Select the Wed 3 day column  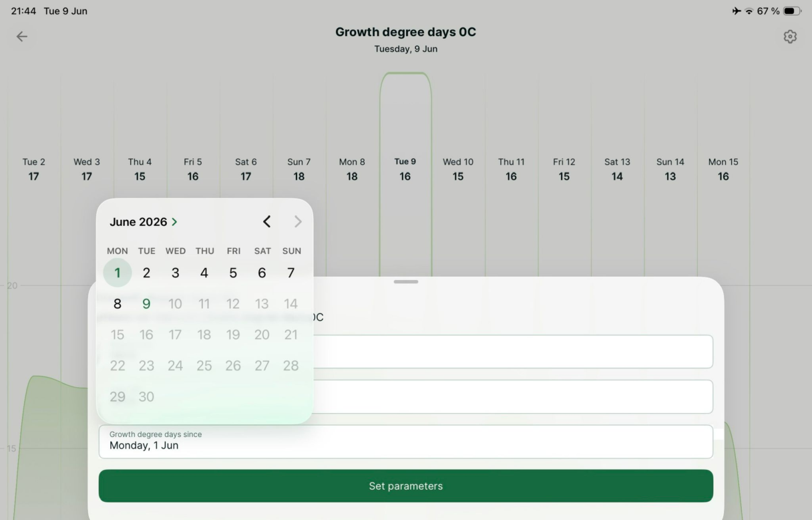tap(87, 170)
